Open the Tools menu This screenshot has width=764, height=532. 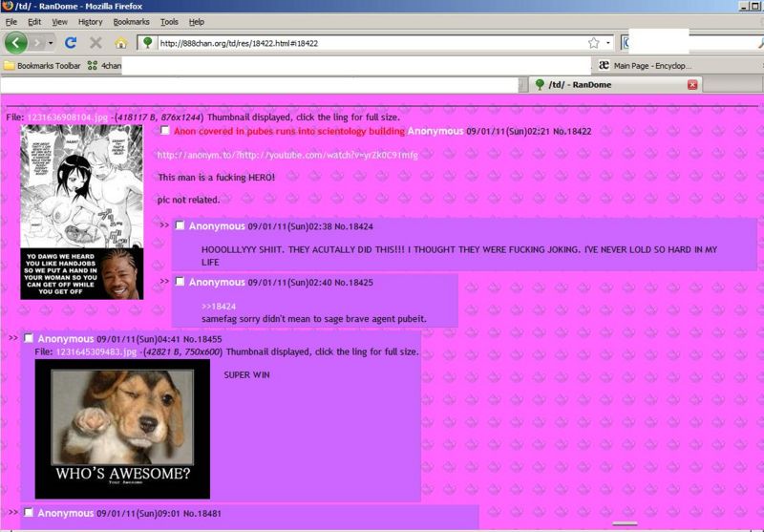(x=169, y=22)
